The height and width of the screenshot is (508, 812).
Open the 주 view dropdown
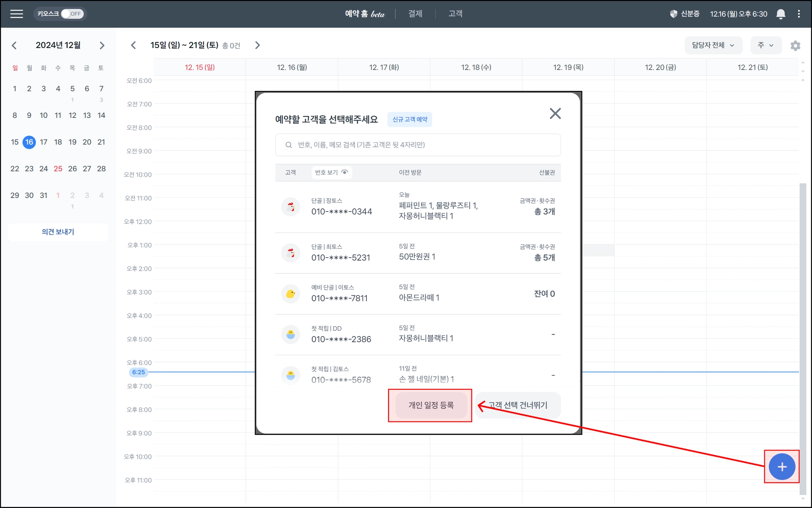pos(766,45)
